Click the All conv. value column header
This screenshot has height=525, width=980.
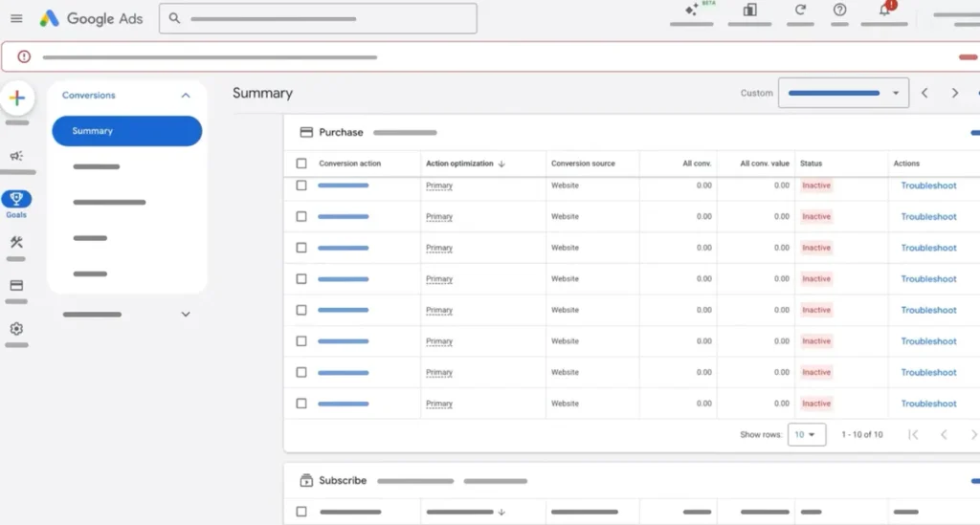pyautogui.click(x=765, y=164)
